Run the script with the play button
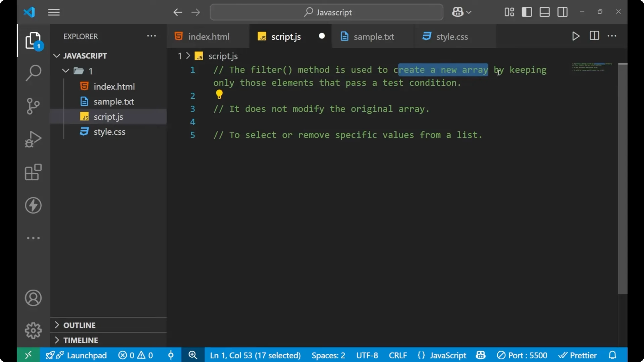The height and width of the screenshot is (362, 644). pos(576,36)
